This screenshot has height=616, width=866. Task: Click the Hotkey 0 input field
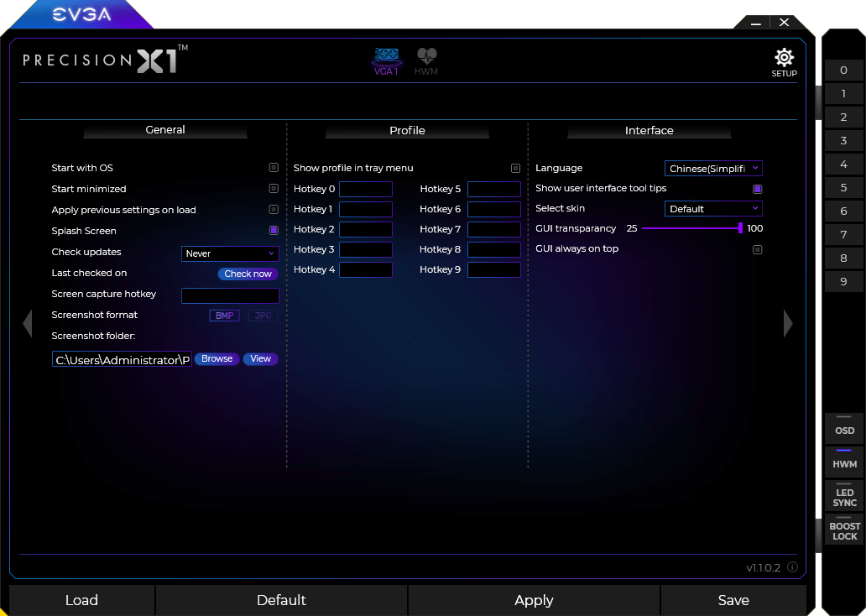coord(366,189)
